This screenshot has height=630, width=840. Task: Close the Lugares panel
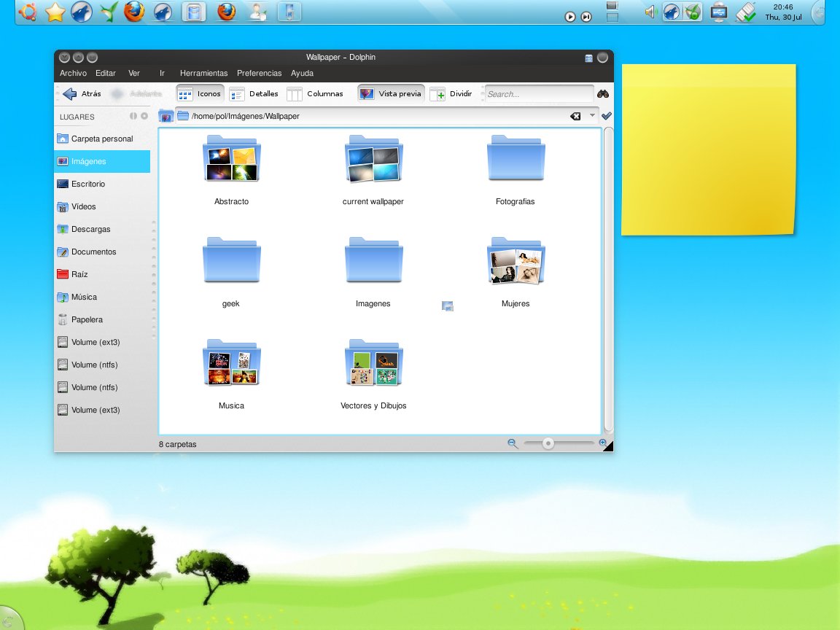(x=144, y=116)
